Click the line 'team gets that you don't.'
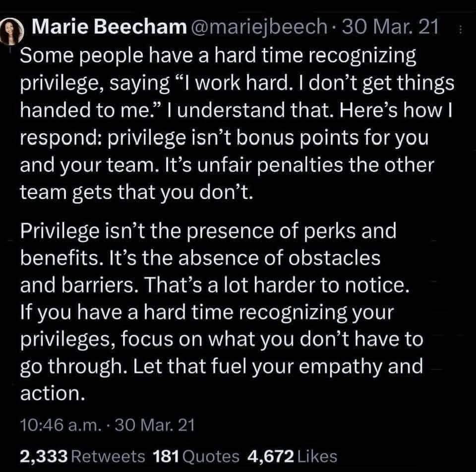 [x=137, y=192]
